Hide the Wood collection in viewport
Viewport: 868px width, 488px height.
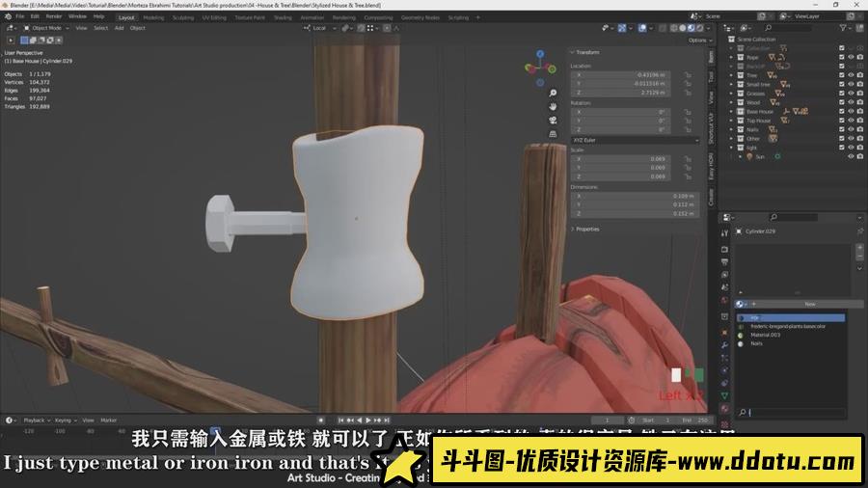(x=851, y=102)
